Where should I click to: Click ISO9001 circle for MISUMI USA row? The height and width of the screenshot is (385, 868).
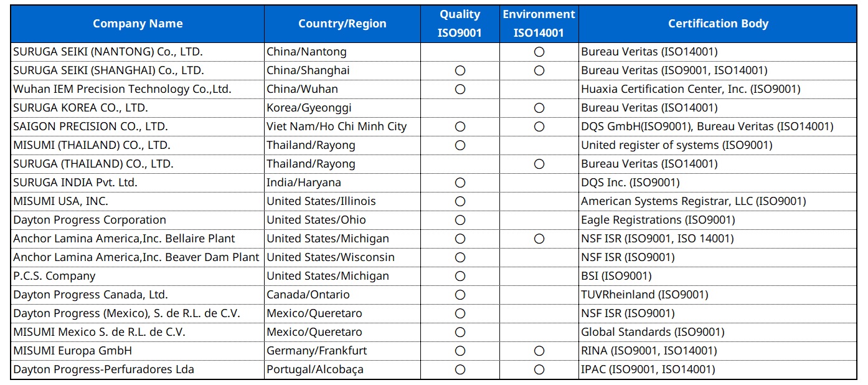click(x=460, y=201)
